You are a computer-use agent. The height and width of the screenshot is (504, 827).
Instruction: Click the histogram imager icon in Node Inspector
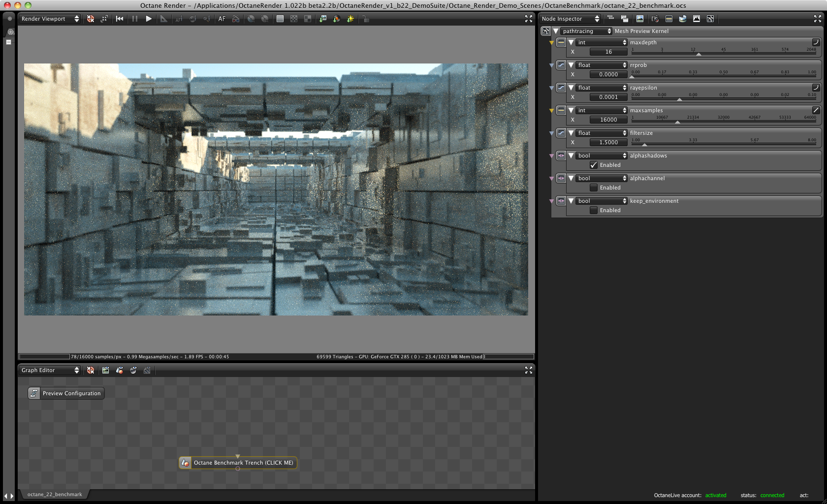coord(696,19)
